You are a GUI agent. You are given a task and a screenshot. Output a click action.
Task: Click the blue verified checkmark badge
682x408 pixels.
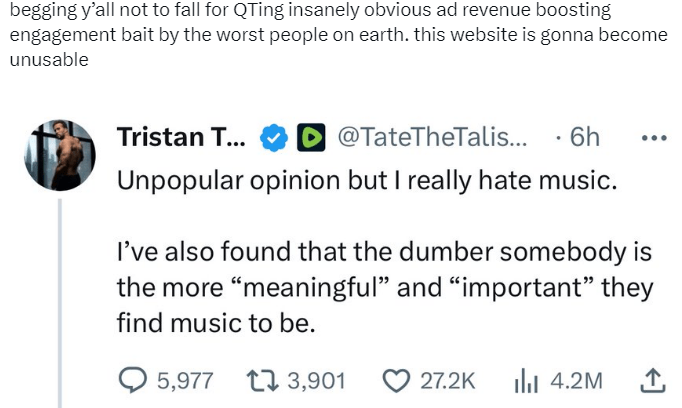(x=275, y=137)
